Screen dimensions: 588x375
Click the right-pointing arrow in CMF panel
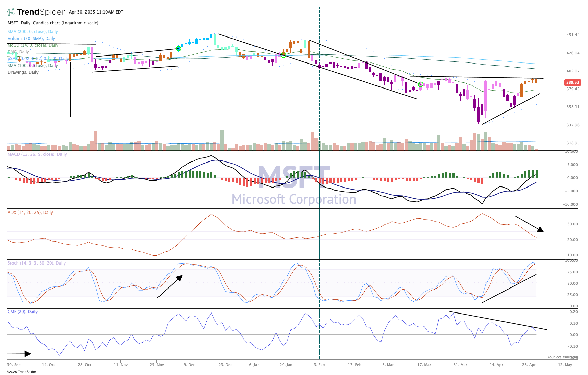19,354
